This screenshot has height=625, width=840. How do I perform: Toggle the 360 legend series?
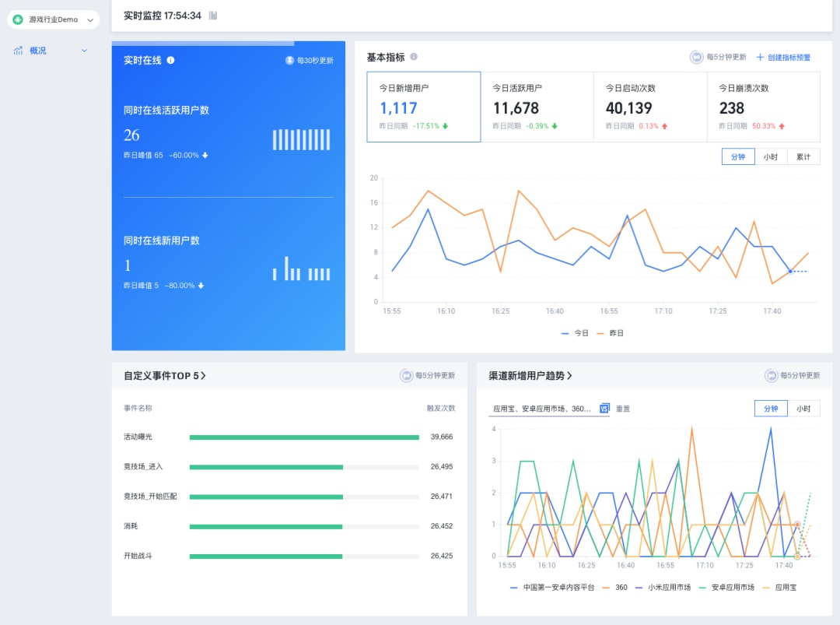(x=614, y=588)
